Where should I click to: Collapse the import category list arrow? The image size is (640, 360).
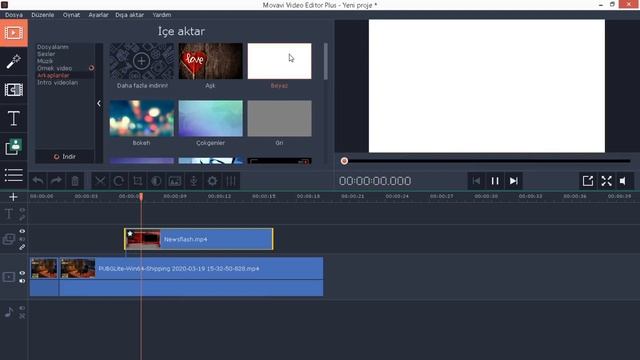[x=99, y=103]
